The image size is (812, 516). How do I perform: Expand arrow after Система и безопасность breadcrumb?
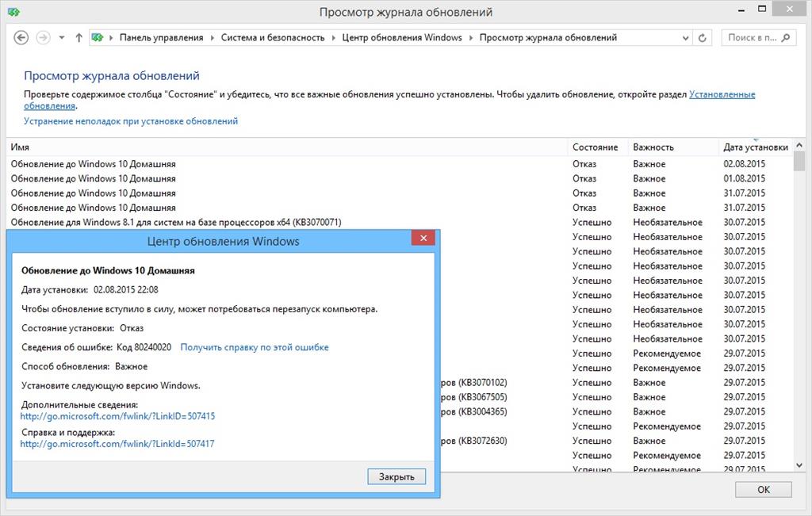coord(334,38)
